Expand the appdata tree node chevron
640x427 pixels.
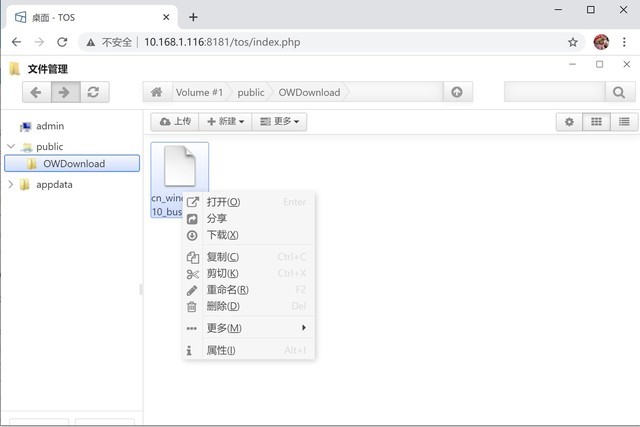11,185
